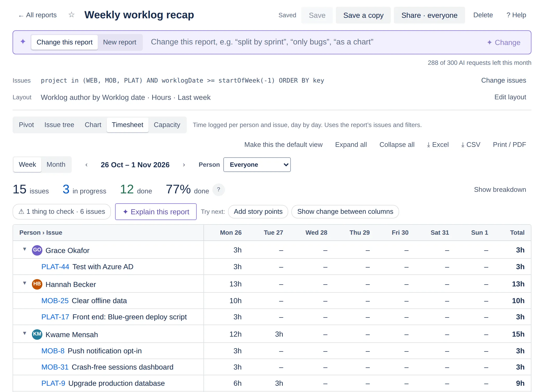The height and width of the screenshot is (392, 544).
Task: Switch to Week view
Action: pyautogui.click(x=27, y=164)
